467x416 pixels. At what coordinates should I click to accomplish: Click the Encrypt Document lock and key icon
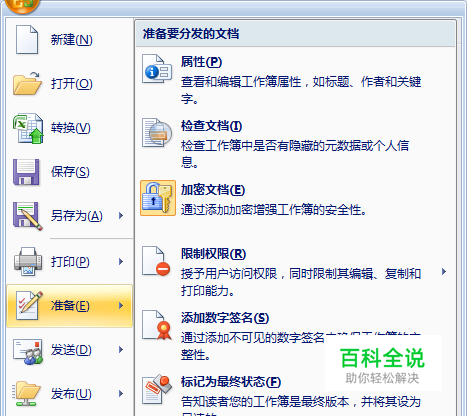pyautogui.click(x=158, y=198)
